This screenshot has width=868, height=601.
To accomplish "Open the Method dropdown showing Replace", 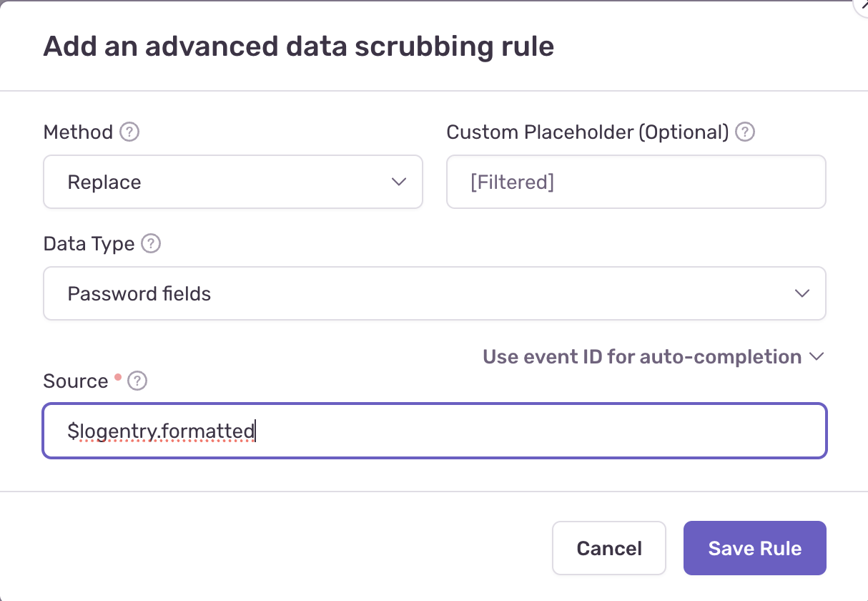I will (233, 182).
